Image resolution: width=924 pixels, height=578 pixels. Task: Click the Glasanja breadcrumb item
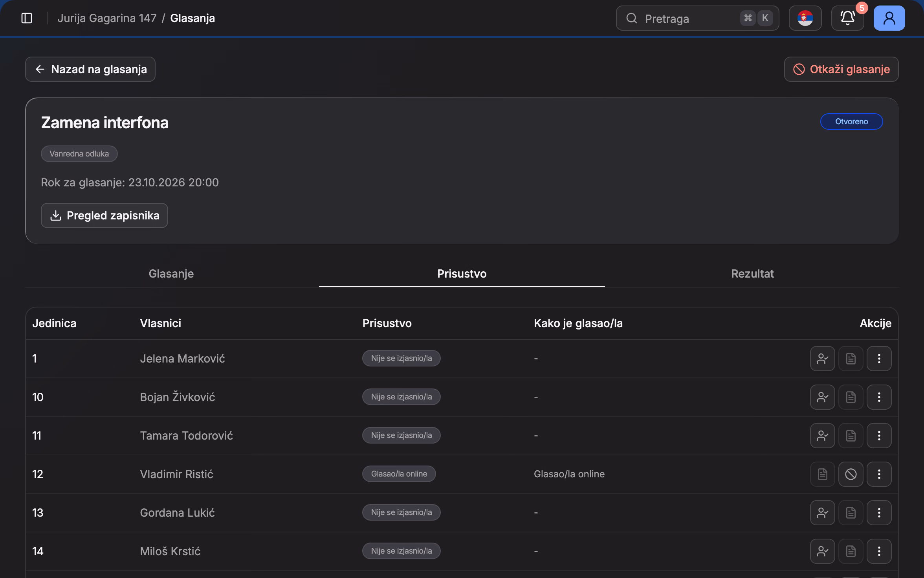(x=192, y=18)
